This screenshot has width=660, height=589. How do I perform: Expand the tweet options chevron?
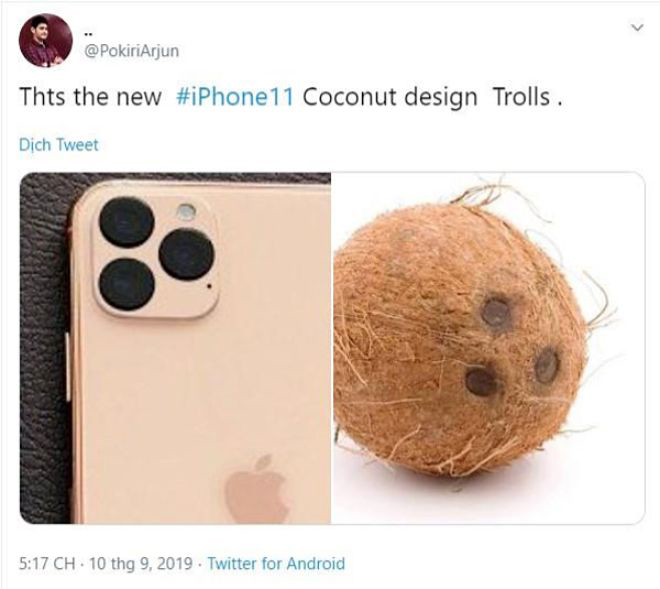pyautogui.click(x=632, y=28)
